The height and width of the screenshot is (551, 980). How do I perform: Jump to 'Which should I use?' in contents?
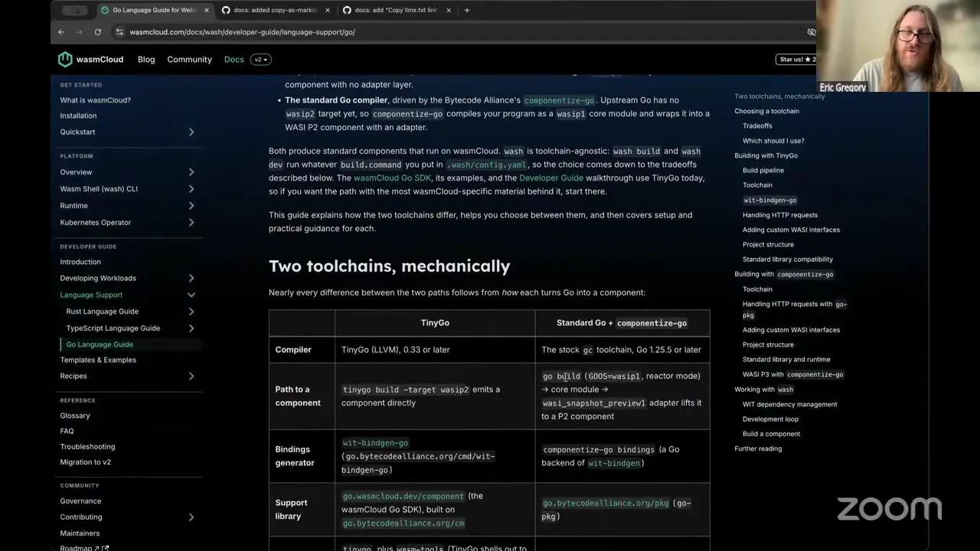click(773, 141)
